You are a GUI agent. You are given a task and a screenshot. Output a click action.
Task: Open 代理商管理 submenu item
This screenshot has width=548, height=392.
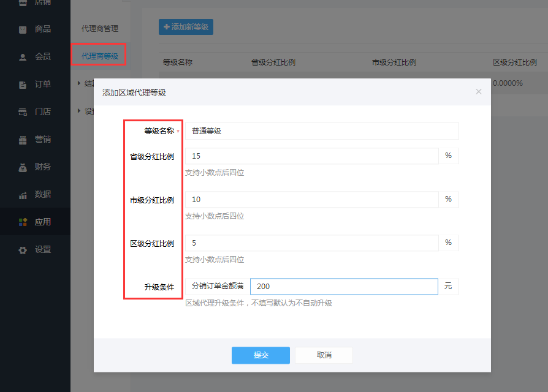click(99, 29)
